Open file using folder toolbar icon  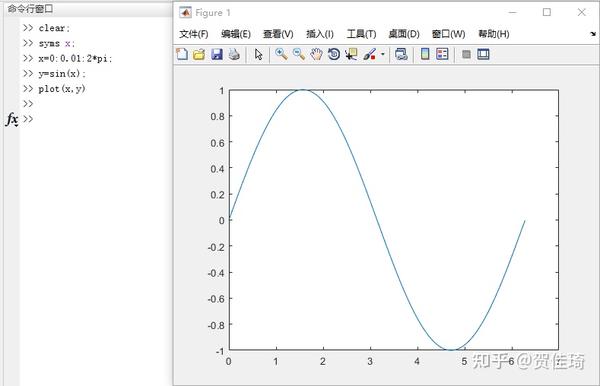tap(199, 54)
